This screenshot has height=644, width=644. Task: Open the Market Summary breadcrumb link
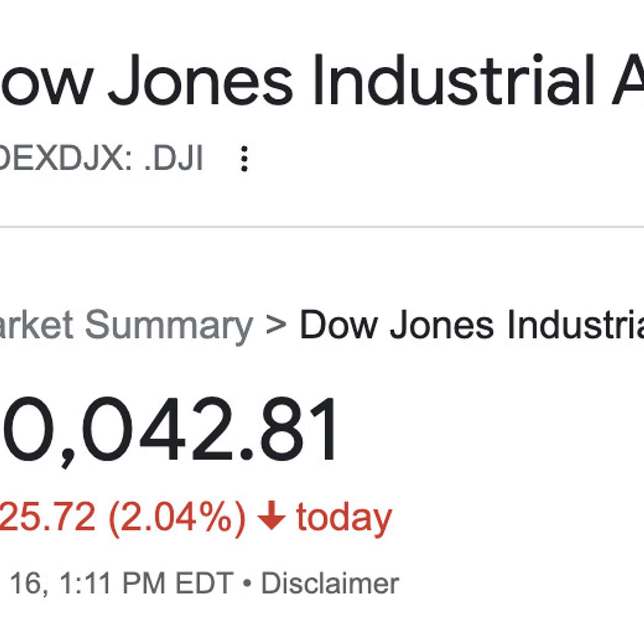125,326
